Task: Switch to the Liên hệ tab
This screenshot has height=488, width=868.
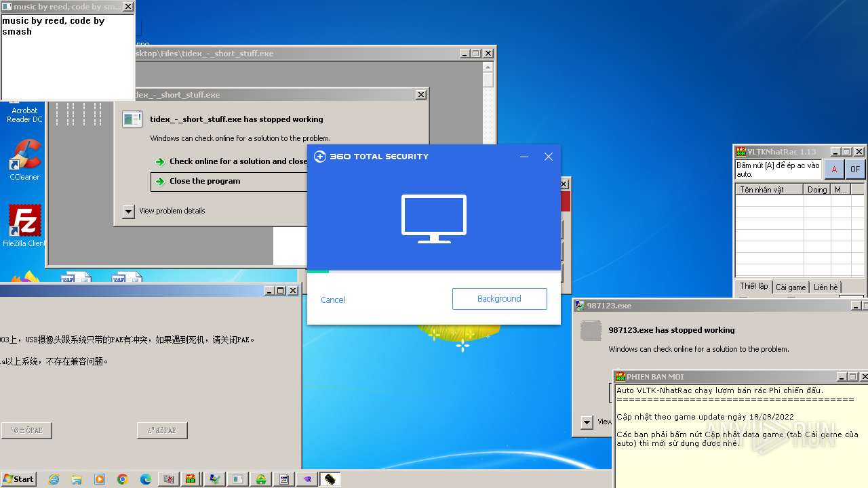Action: (x=825, y=287)
